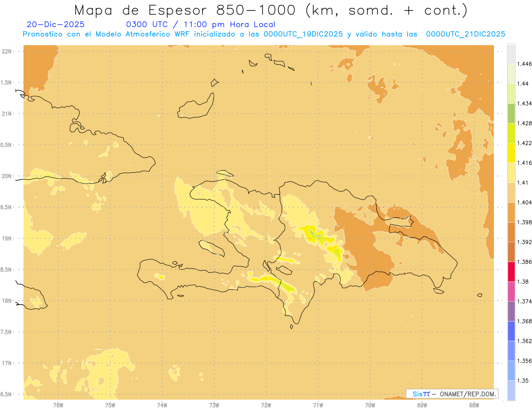Click the legend value '1.446'
Screen dimensions: 532x411
tap(524, 64)
